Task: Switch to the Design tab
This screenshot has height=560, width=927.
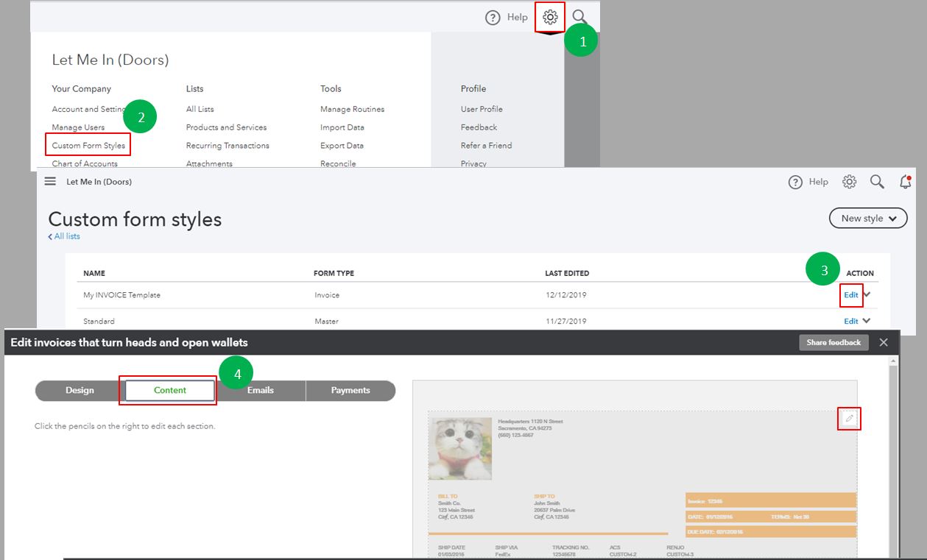Action: [x=80, y=390]
